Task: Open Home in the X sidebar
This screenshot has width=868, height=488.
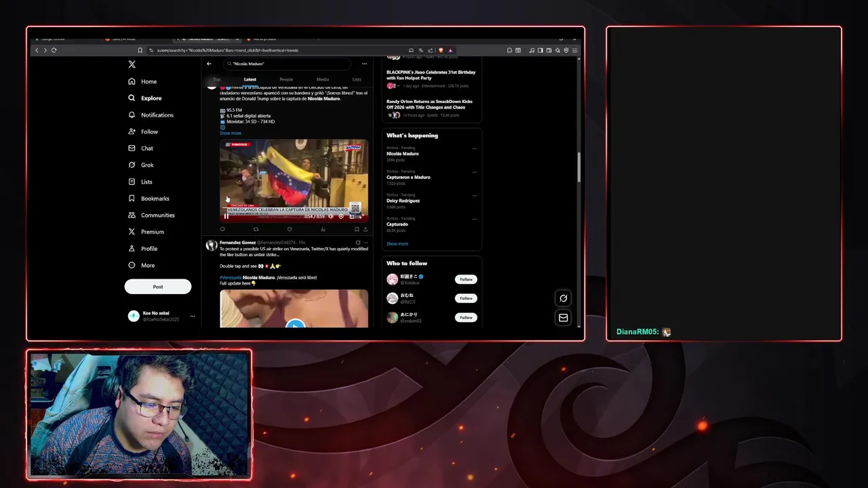Action: pyautogui.click(x=142, y=81)
